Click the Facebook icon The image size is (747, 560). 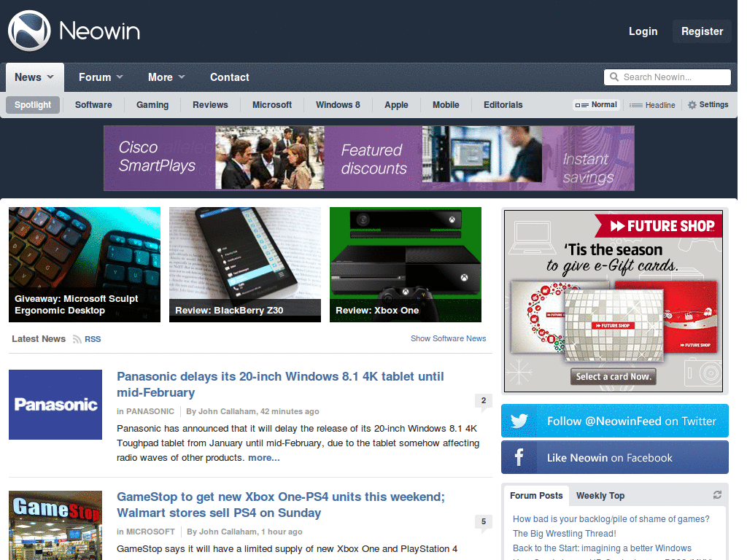(519, 457)
